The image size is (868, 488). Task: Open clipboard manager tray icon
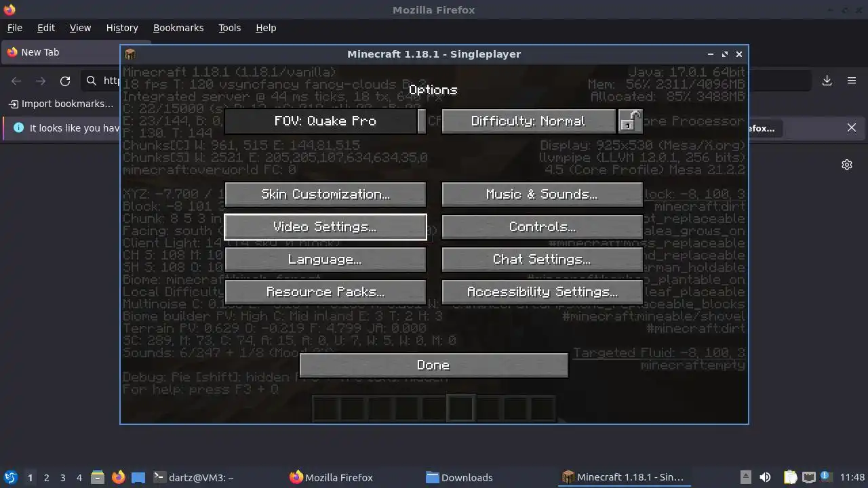791,477
